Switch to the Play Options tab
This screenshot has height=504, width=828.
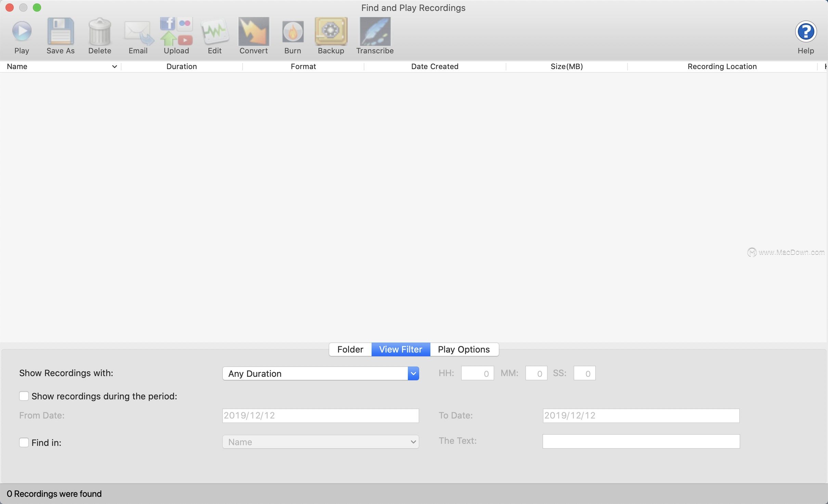tap(464, 349)
